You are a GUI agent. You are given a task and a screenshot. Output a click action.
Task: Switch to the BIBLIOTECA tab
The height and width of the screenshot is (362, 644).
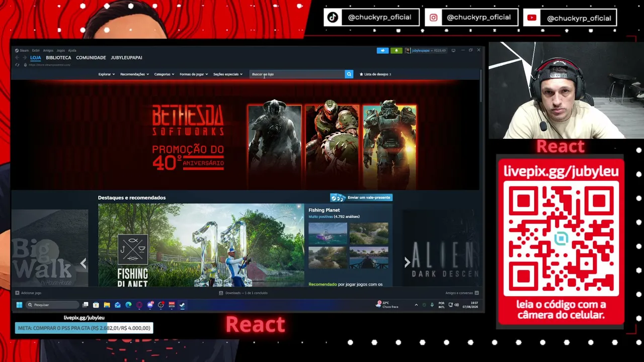tap(58, 58)
